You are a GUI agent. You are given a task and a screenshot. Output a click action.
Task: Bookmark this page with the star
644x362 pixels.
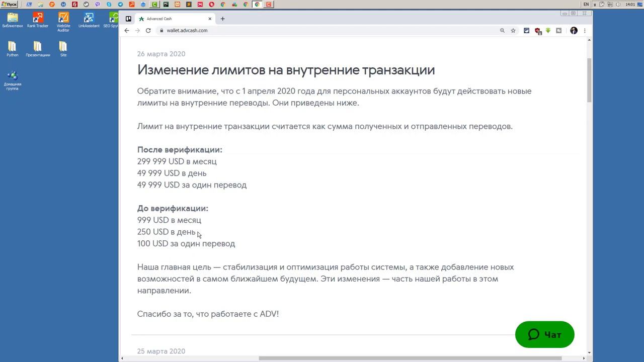tap(513, 31)
